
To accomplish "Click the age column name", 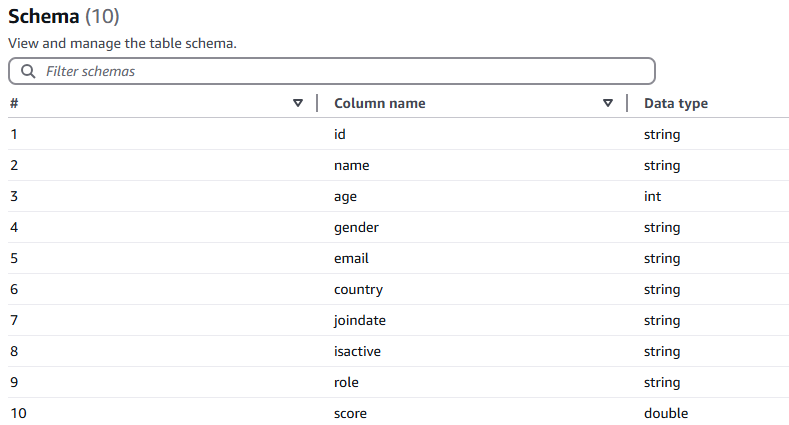I will (x=345, y=196).
